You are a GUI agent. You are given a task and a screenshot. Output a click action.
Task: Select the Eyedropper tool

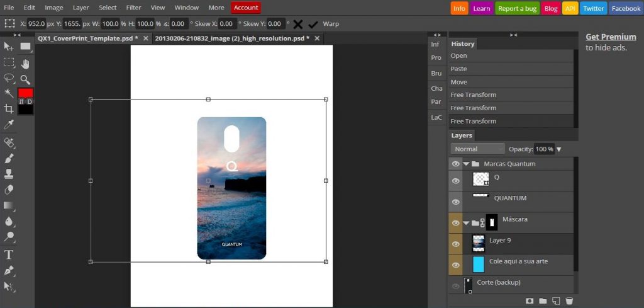point(9,125)
